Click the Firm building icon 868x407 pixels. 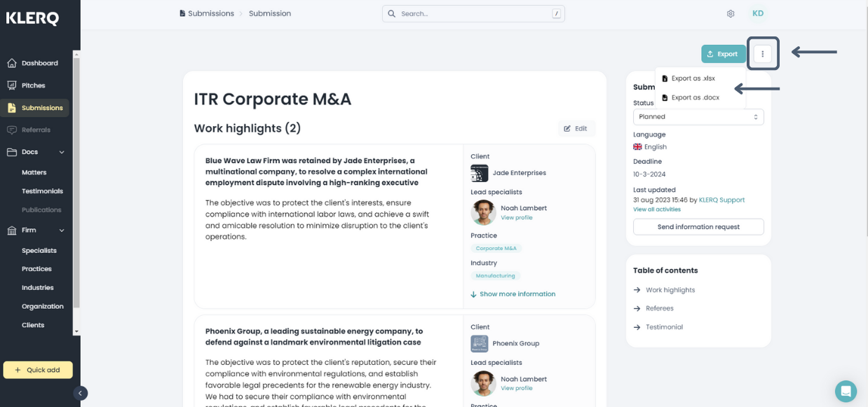(x=12, y=230)
